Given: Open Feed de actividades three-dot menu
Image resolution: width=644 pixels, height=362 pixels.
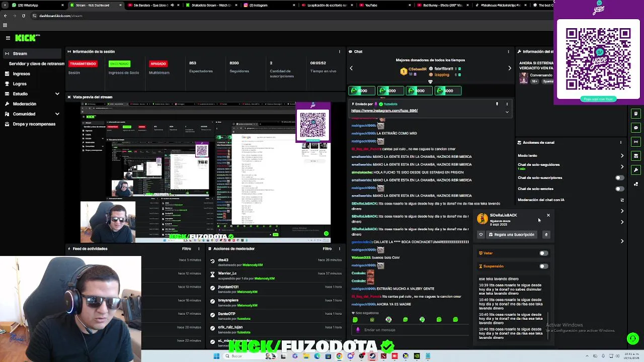Looking at the screenshot, I should point(199,248).
